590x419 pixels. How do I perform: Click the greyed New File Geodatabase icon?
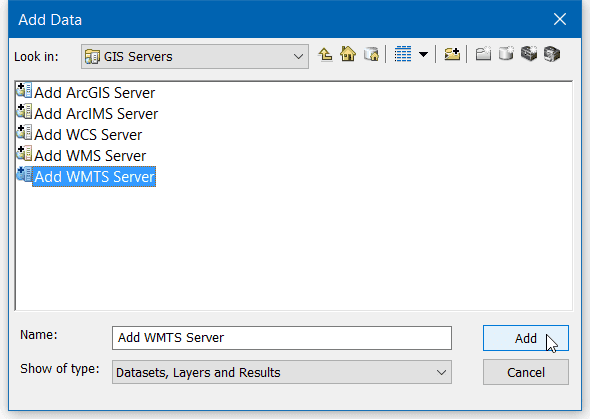(506, 55)
